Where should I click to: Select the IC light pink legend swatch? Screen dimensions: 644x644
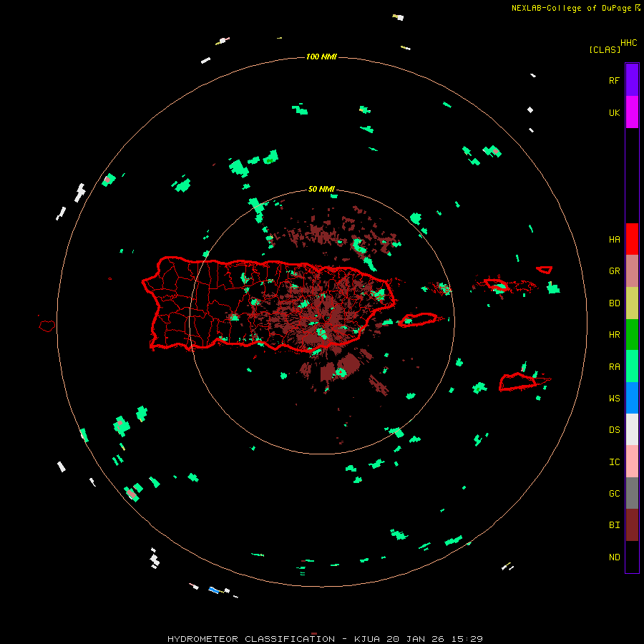pyautogui.click(x=632, y=462)
